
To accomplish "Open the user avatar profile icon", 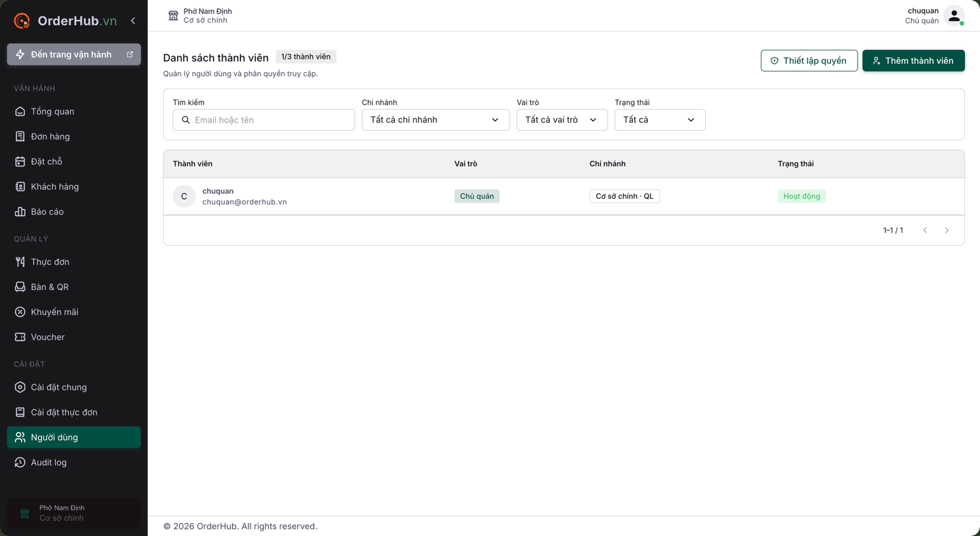I will 954,16.
